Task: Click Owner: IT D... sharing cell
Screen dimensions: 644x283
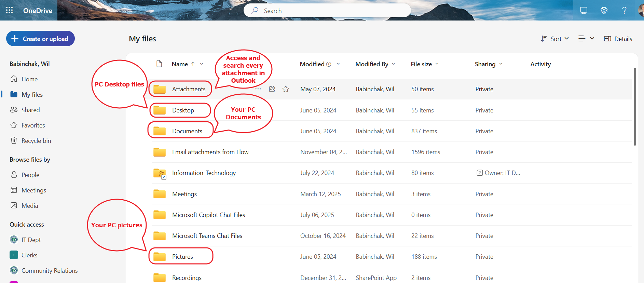Action: click(x=498, y=173)
